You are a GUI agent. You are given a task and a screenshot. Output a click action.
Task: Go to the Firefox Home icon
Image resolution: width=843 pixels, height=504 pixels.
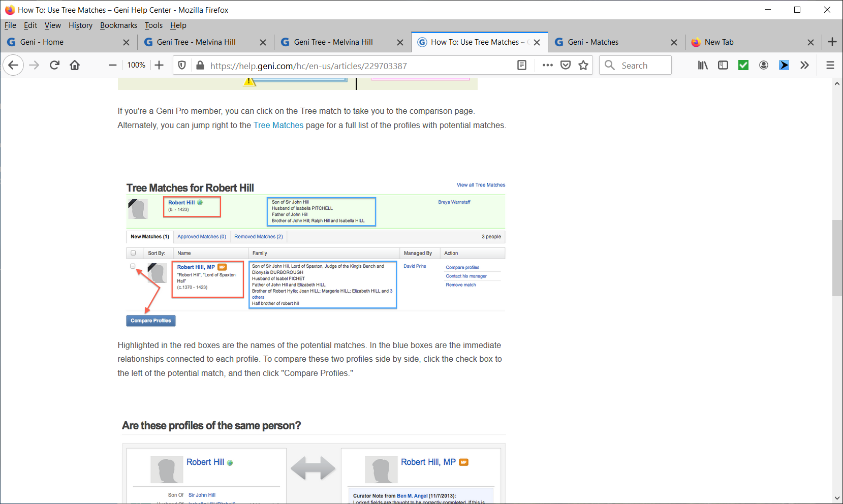coord(75,65)
